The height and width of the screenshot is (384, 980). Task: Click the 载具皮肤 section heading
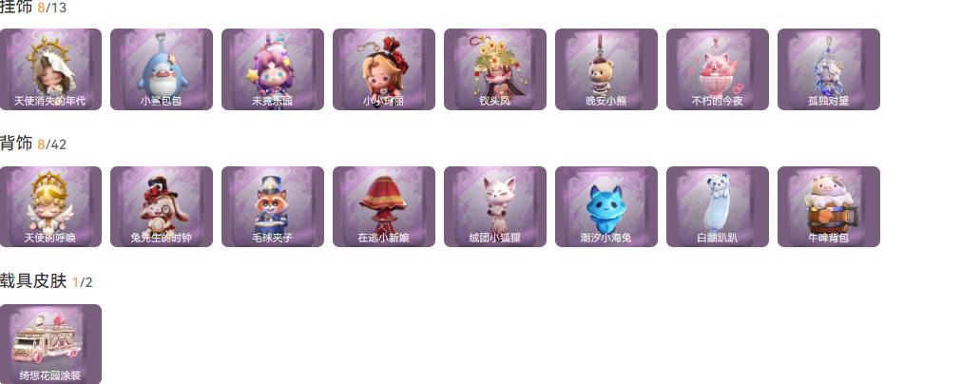33,281
